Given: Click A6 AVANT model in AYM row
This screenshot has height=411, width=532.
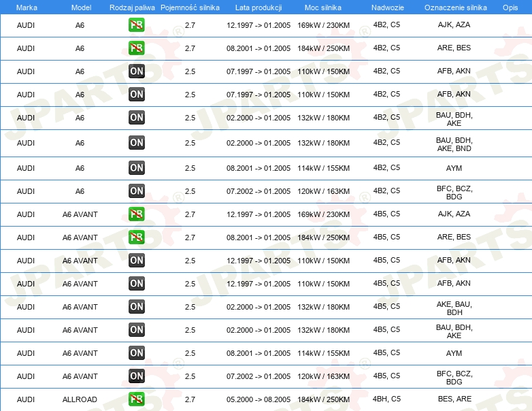Looking at the screenshot, I should tap(80, 353).
